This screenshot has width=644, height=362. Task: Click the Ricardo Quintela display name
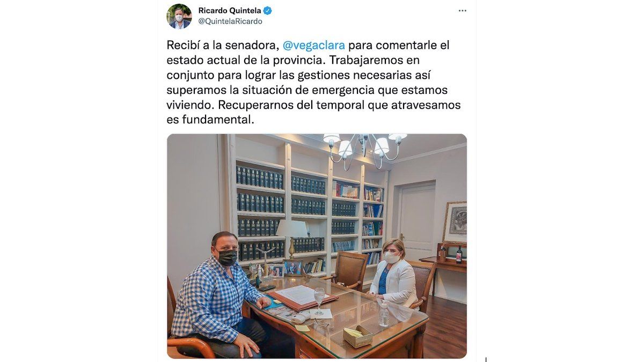[x=229, y=10]
